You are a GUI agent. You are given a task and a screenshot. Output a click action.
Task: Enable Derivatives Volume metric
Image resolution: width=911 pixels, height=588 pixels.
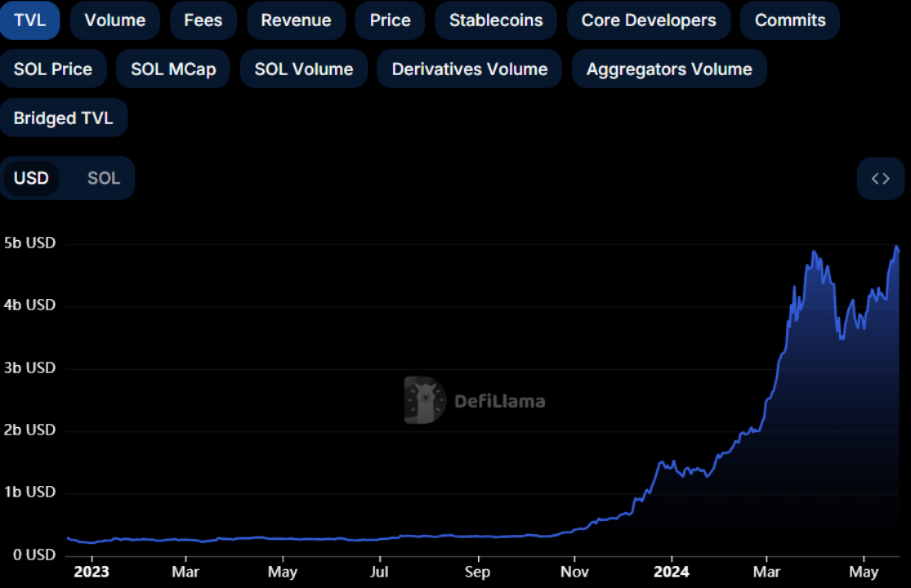coord(470,69)
